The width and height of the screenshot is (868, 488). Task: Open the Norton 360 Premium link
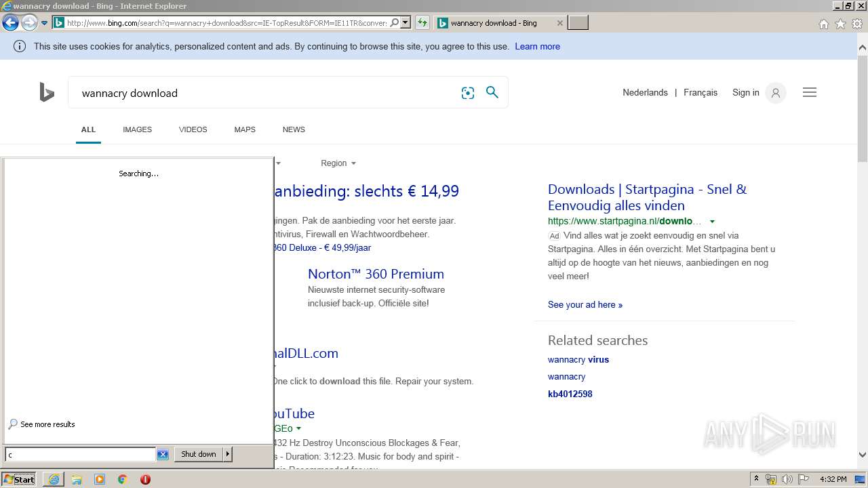(376, 274)
